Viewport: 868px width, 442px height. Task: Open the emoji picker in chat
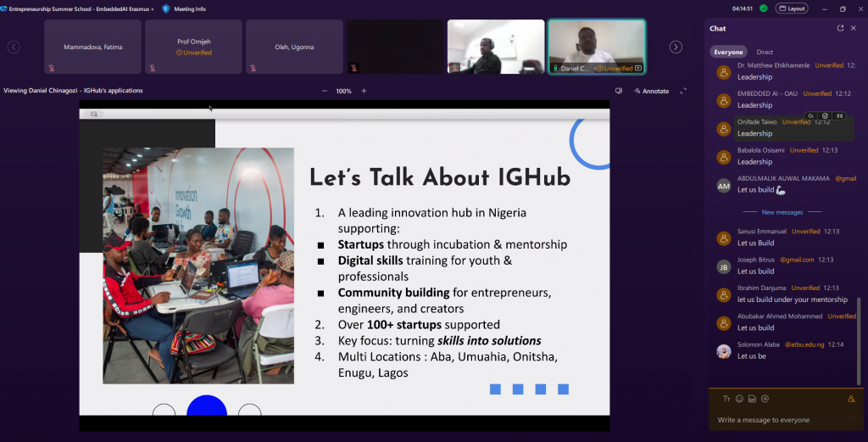(x=739, y=399)
